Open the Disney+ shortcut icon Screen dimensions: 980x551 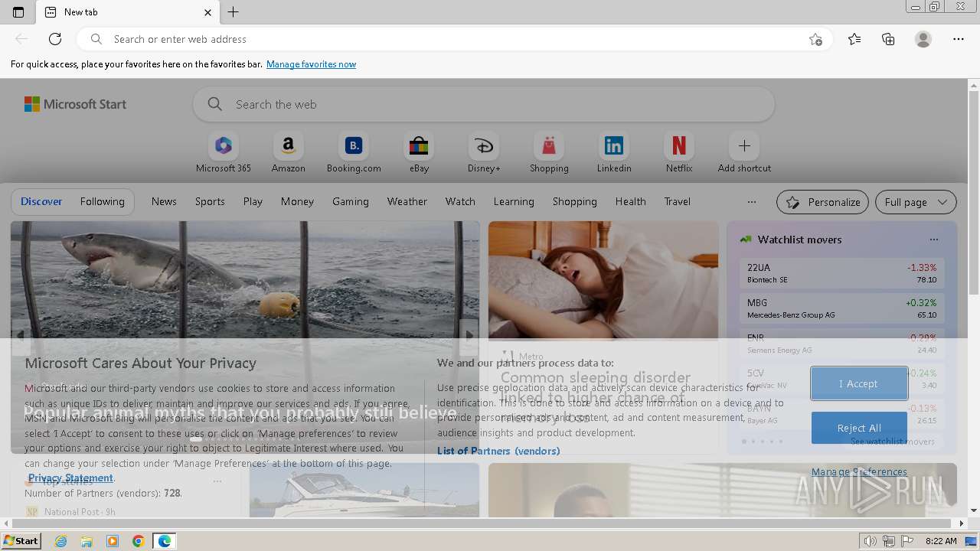(x=484, y=145)
